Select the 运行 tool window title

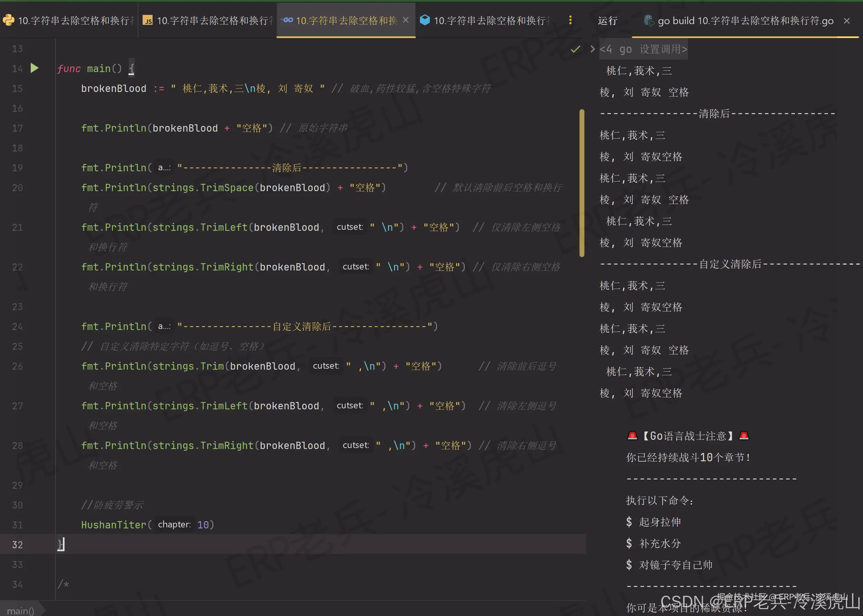607,21
